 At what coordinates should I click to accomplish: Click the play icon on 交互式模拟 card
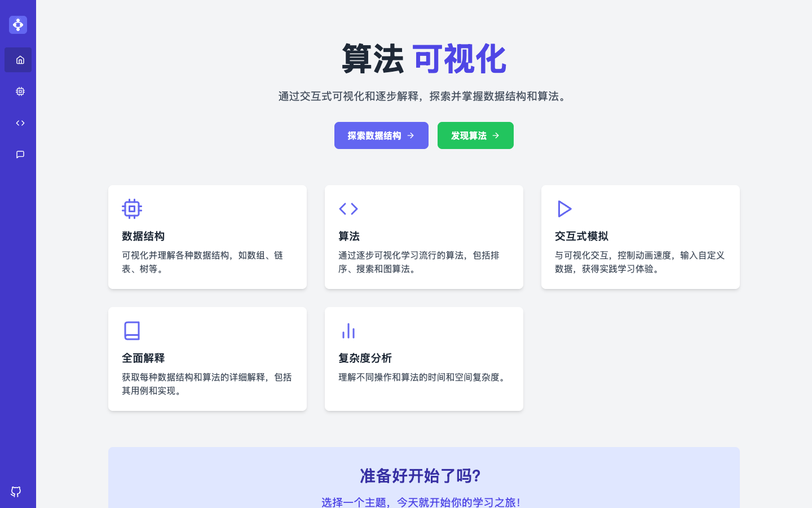pyautogui.click(x=565, y=209)
